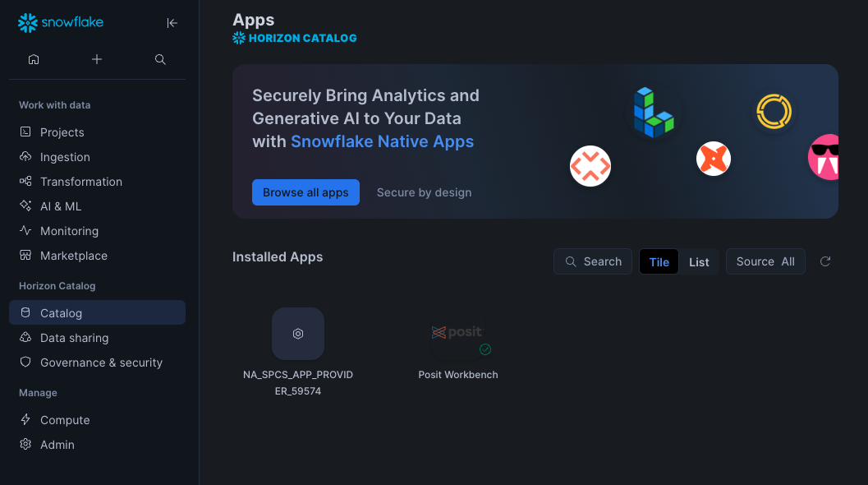Open Marketplace section
Viewport: 868px width, 485px height.
point(97,255)
